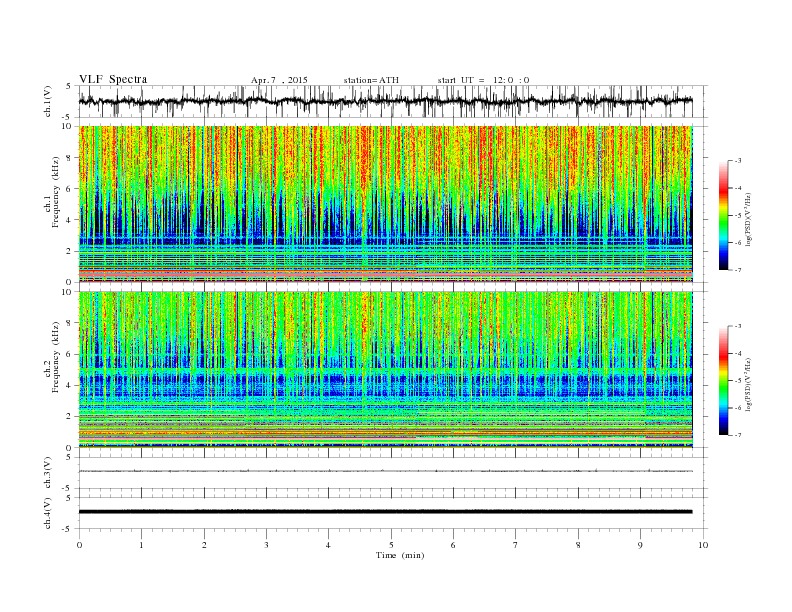
Task: Click the 'ch.4(V)' axis label
Action: (48, 513)
